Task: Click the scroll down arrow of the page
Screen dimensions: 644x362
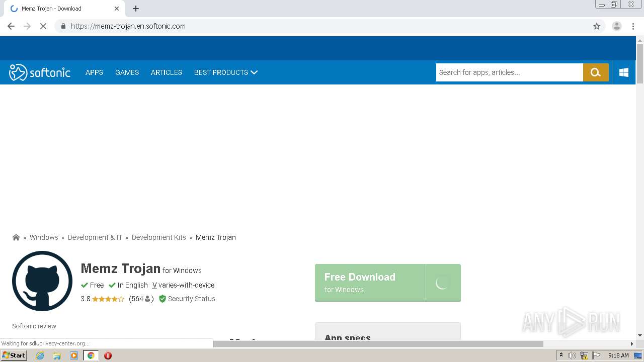Action: click(640, 335)
